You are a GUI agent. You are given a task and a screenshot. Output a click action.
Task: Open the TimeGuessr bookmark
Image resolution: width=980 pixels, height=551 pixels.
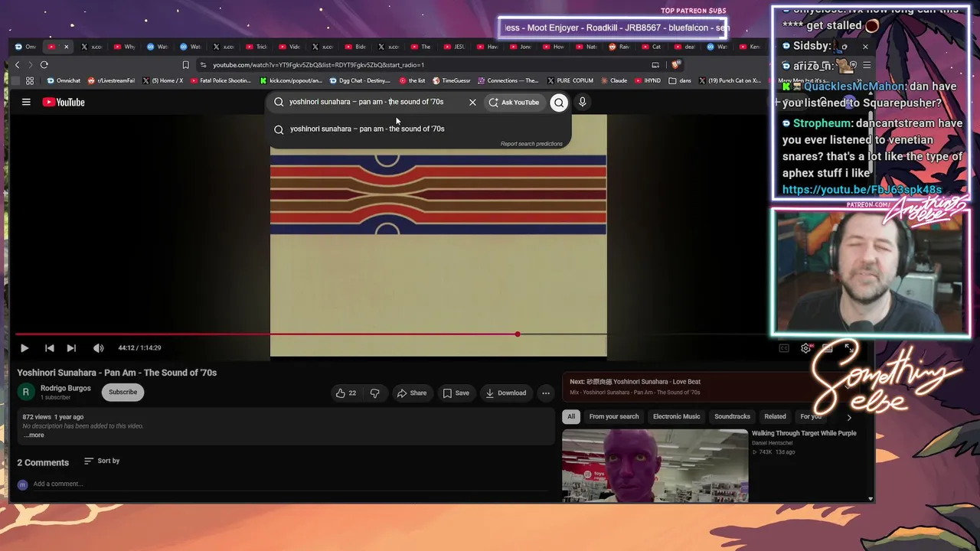pos(452,80)
